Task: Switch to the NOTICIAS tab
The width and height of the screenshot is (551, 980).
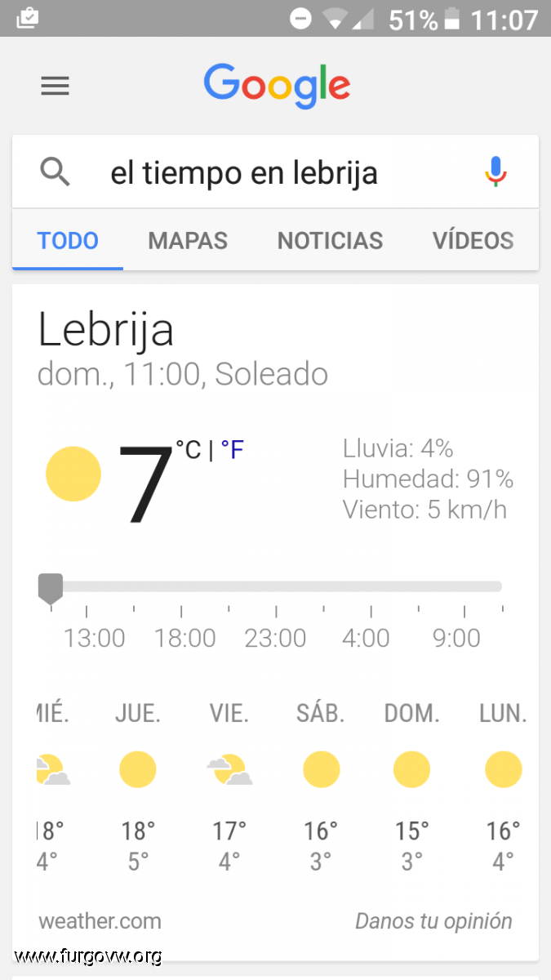Action: 330,241
